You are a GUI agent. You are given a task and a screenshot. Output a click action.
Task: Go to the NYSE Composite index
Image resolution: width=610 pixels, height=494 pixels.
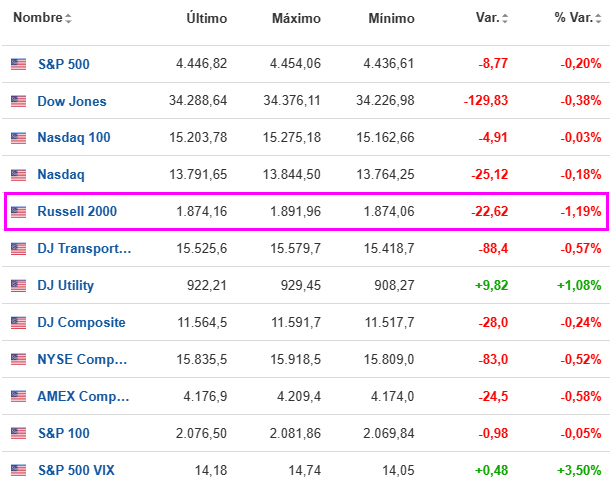[83, 360]
